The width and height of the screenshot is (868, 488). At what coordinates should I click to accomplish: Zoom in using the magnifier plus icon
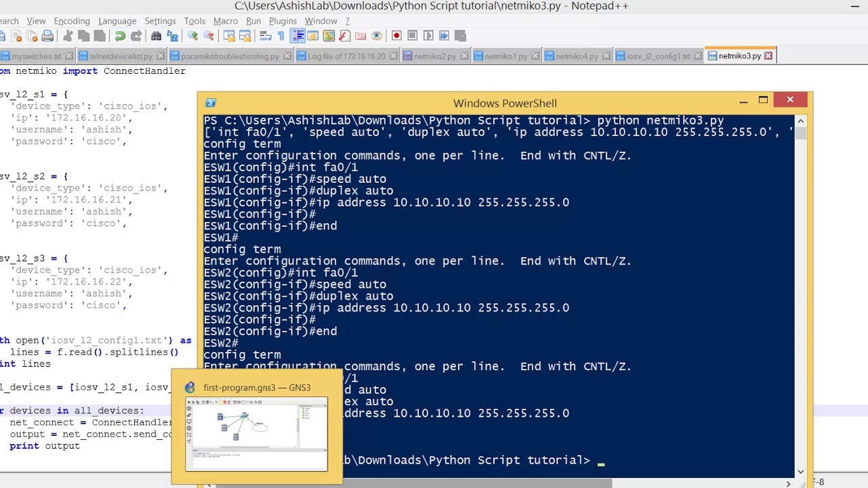coord(193,35)
